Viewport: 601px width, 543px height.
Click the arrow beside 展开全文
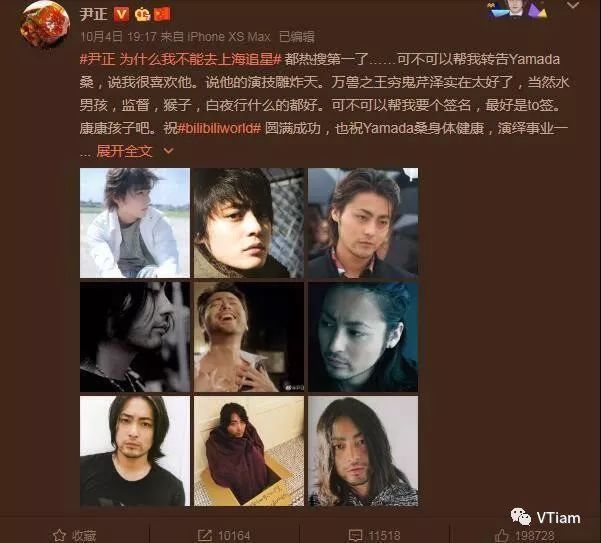pyautogui.click(x=168, y=151)
